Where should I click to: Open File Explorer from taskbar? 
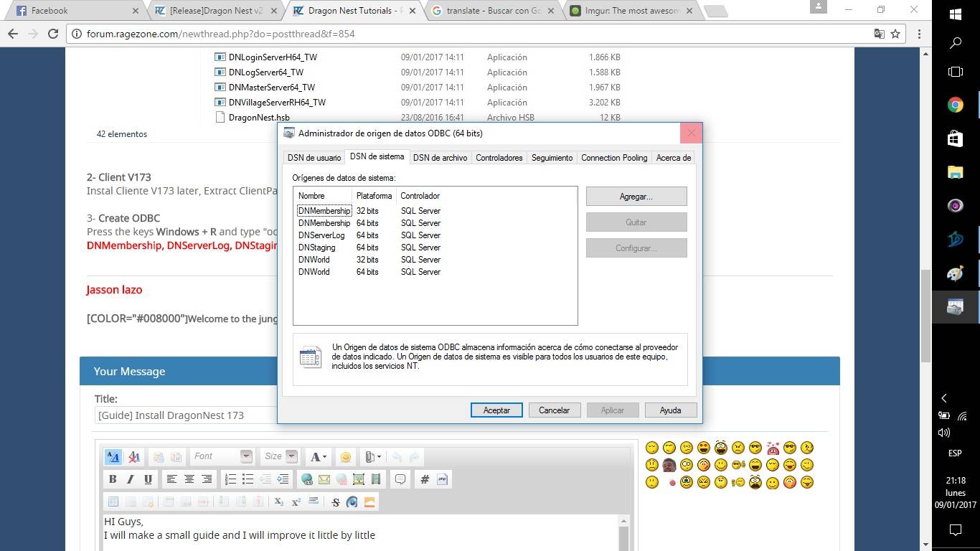tap(956, 172)
